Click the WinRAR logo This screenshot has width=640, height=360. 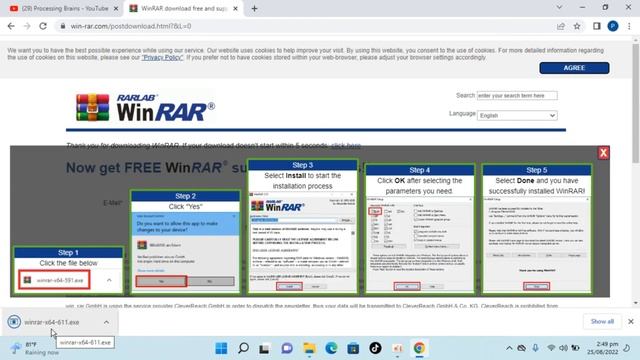[x=145, y=107]
